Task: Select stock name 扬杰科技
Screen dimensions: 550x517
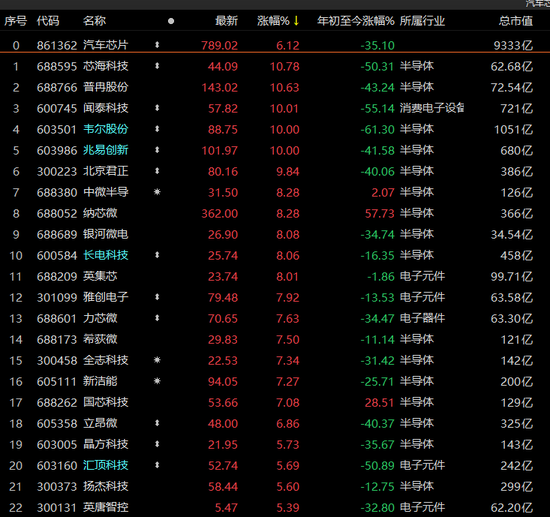Action: (x=106, y=486)
